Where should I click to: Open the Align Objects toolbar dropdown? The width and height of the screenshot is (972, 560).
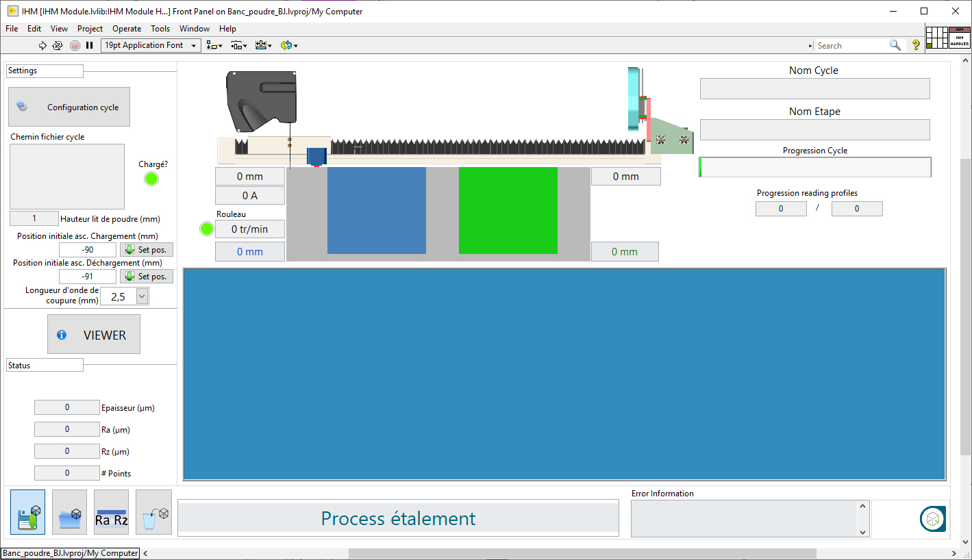click(x=214, y=45)
